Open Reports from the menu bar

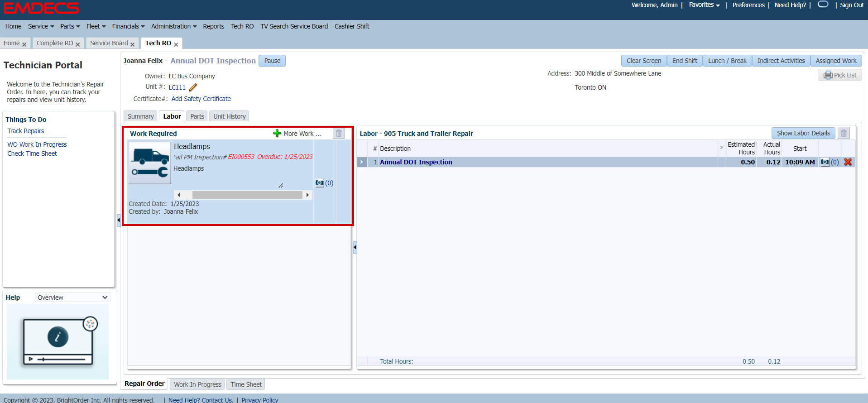(x=213, y=26)
